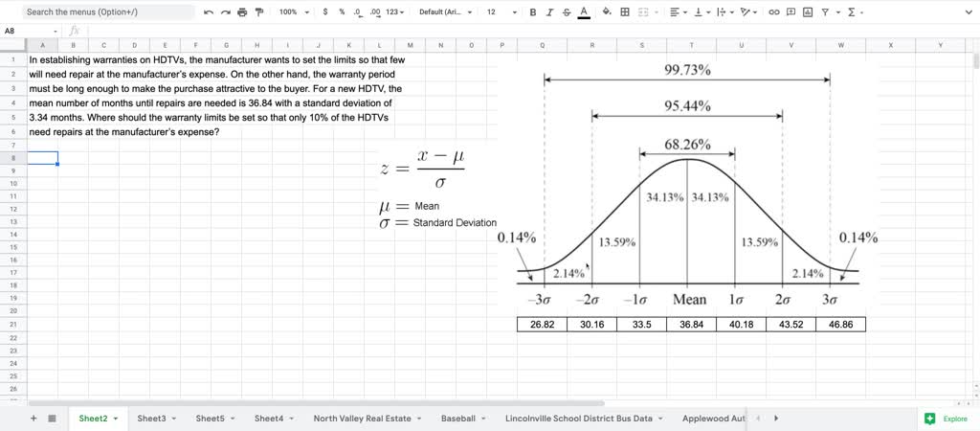Toggle bold formatting

pos(533,11)
